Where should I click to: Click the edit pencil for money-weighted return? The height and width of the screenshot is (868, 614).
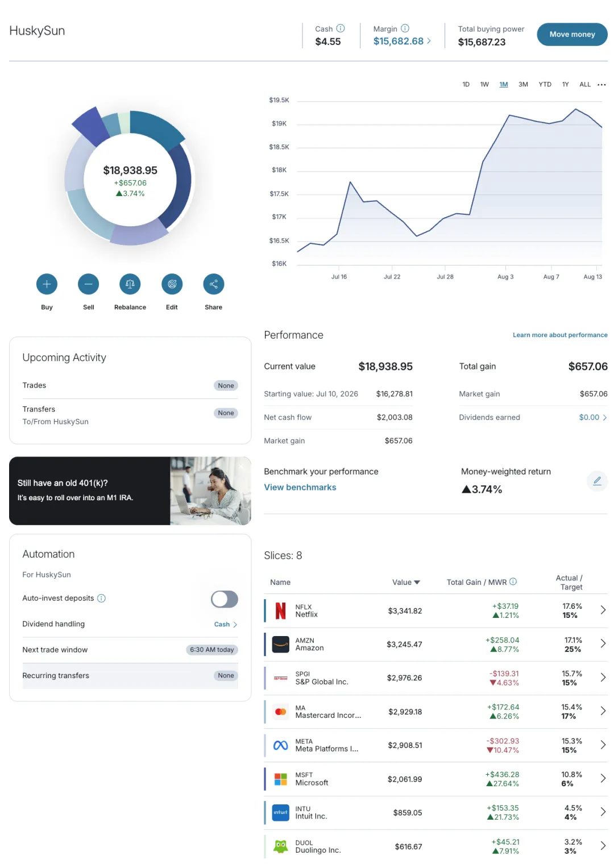(597, 481)
